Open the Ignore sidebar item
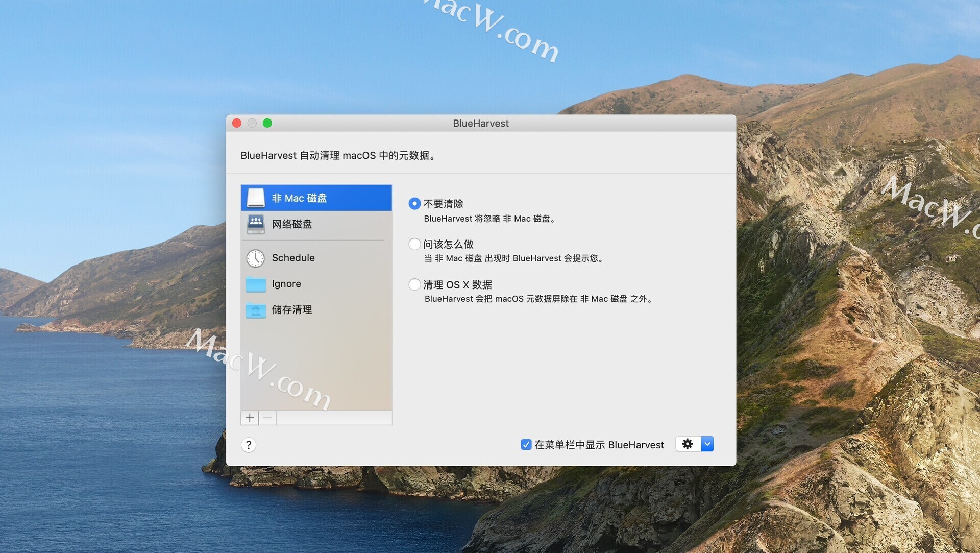 click(316, 284)
